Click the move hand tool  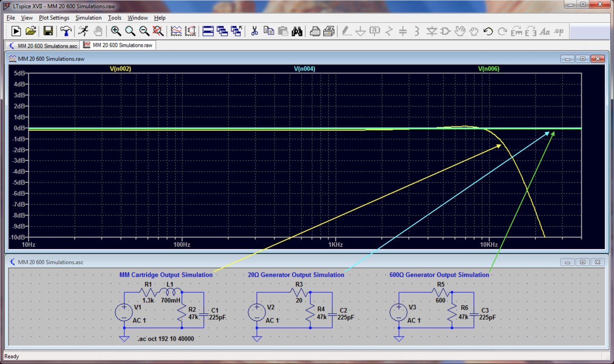[x=460, y=31]
